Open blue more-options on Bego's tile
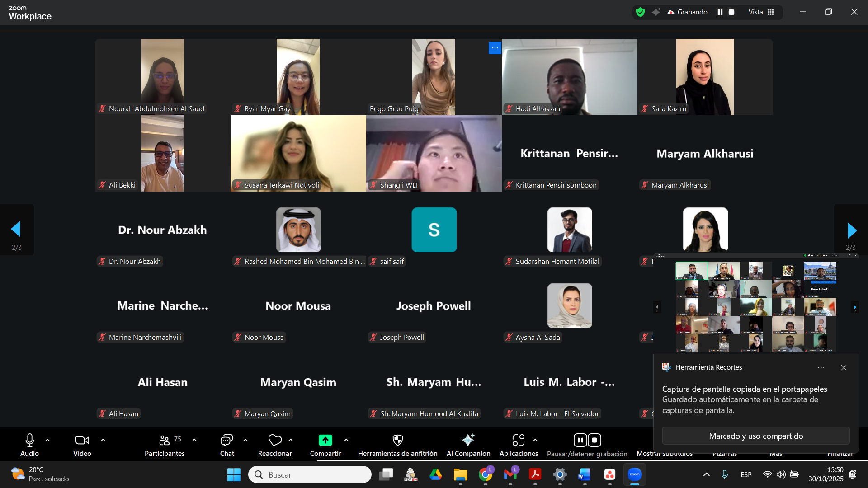 (x=495, y=48)
